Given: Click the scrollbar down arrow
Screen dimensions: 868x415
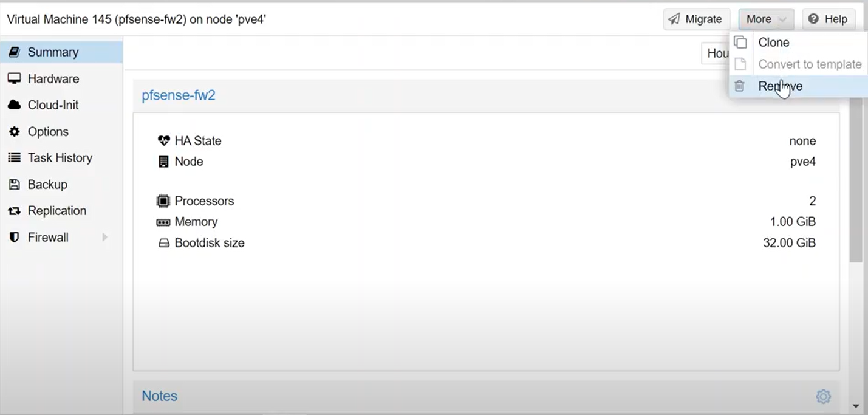Looking at the screenshot, I should 856,406.
